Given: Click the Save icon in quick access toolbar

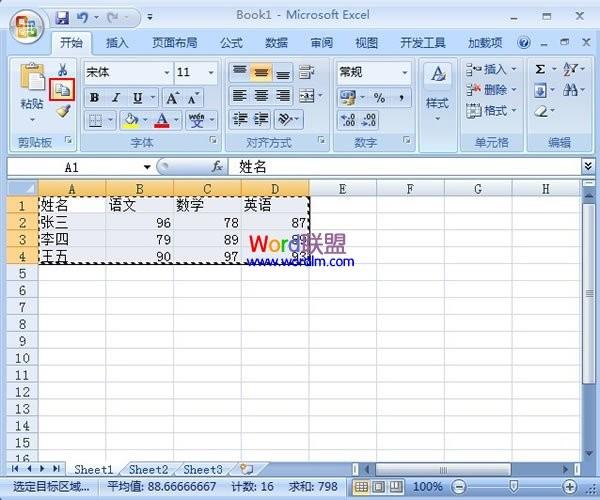Looking at the screenshot, I should pyautogui.click(x=62, y=17).
